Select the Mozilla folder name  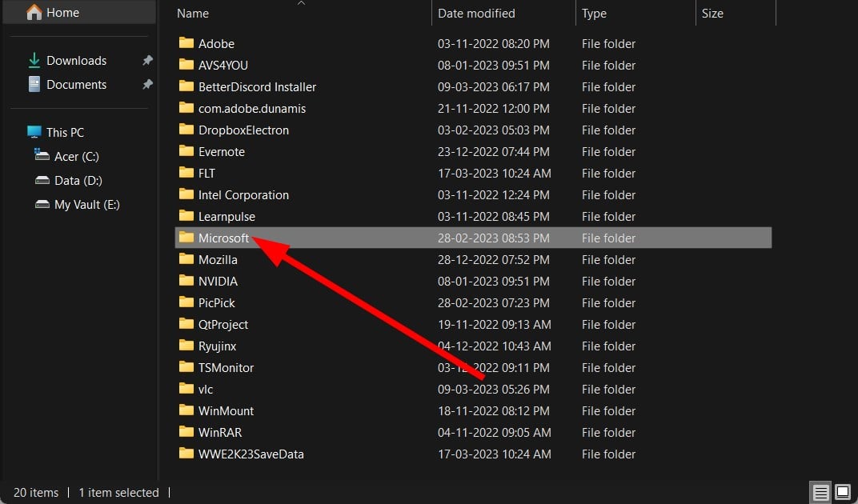(x=218, y=260)
